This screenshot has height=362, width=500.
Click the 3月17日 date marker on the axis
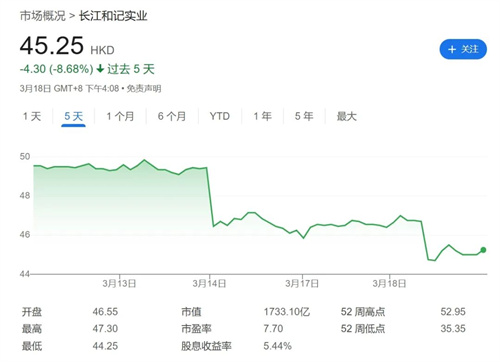(302, 283)
